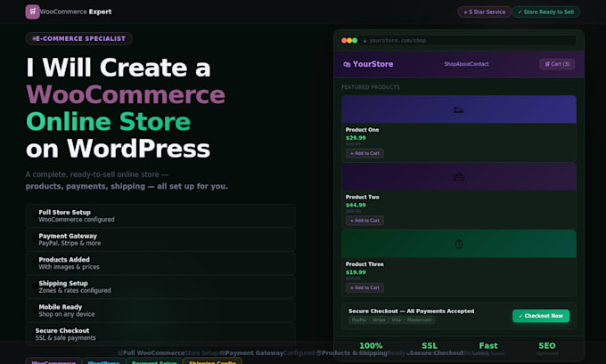Click the yellow dot in mock browser
The width and height of the screenshot is (606, 364).
pos(349,41)
